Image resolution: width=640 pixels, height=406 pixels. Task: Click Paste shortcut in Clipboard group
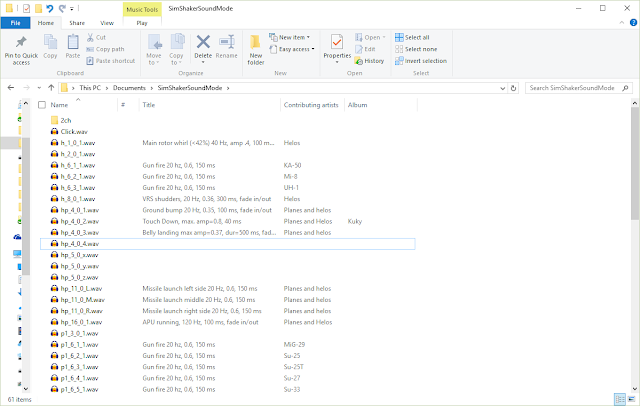[x=111, y=61]
